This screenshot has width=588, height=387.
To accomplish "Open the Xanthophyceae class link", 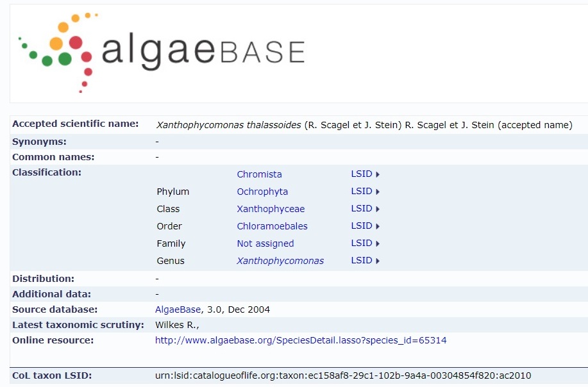I will pyautogui.click(x=271, y=209).
